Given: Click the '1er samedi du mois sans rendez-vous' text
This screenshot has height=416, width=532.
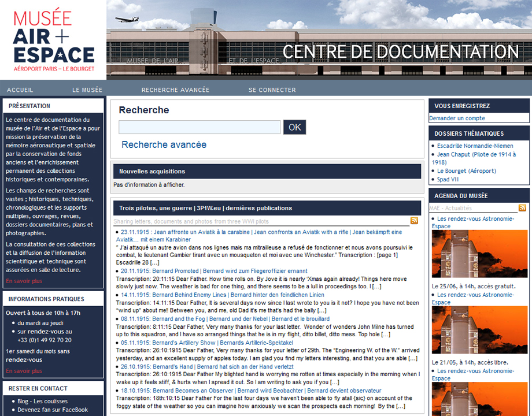Looking at the screenshot, I should [38, 355].
